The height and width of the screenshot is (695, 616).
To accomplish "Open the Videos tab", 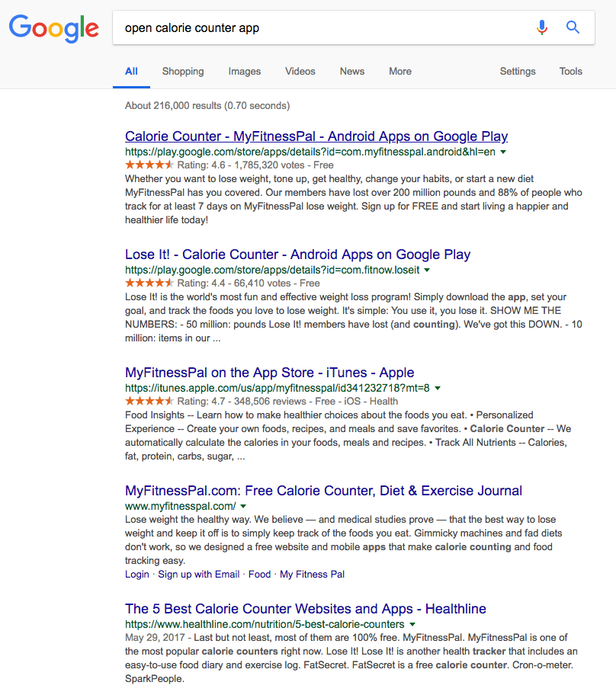I will coord(300,72).
